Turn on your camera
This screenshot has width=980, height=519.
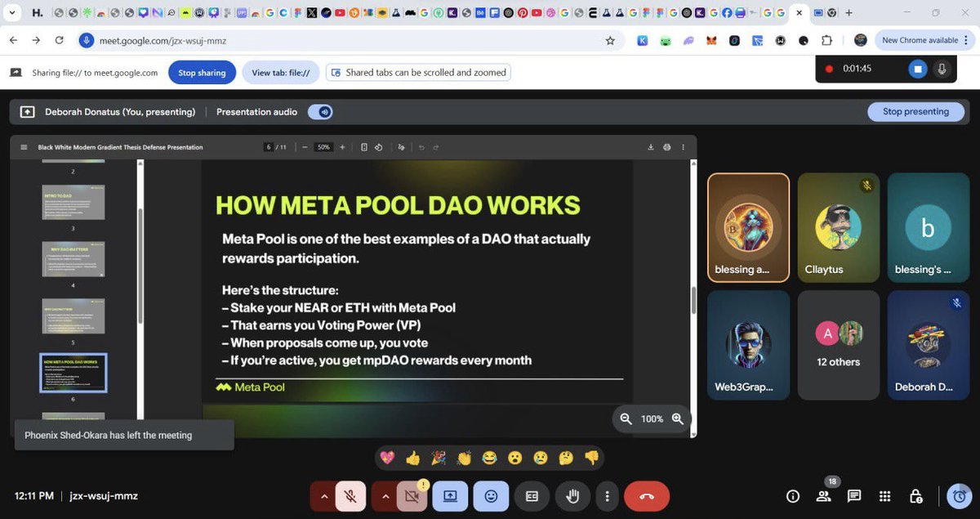(x=412, y=496)
